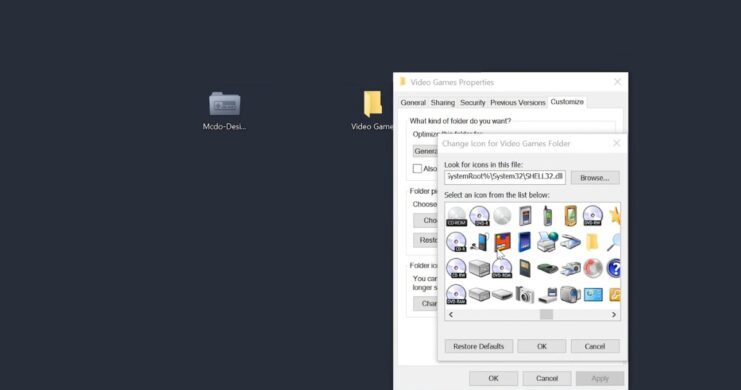Select the DVD-R disc icon
741x390 pixels.
479,216
